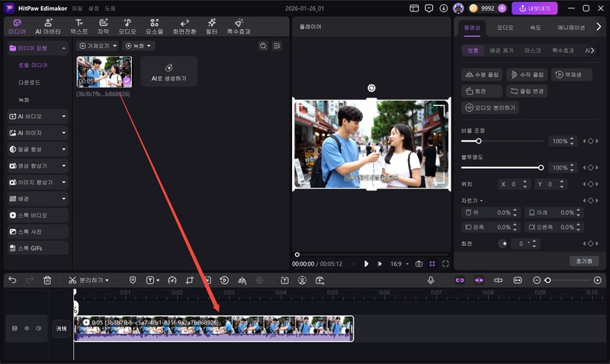The width and height of the screenshot is (610, 364).
Task: Click the layout icon in title bar
Action: point(414,8)
